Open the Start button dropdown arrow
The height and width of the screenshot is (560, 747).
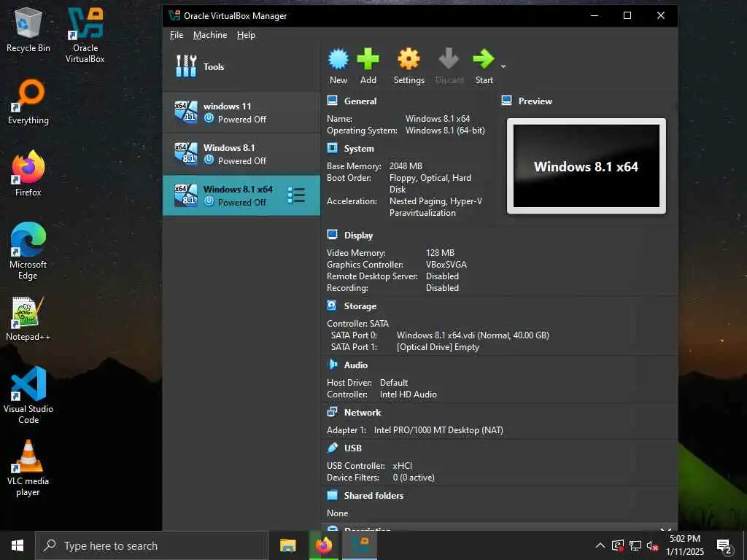coord(503,66)
